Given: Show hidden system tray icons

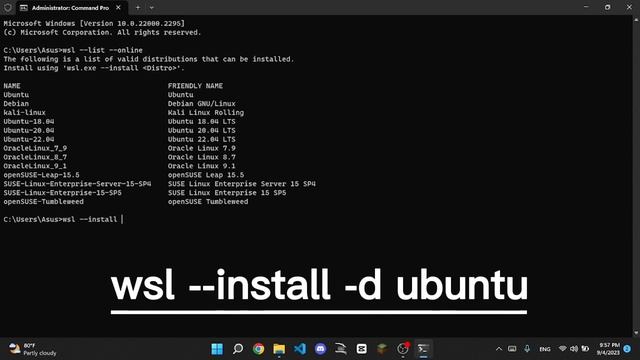Looking at the screenshot, I should pyautogui.click(x=499, y=349).
